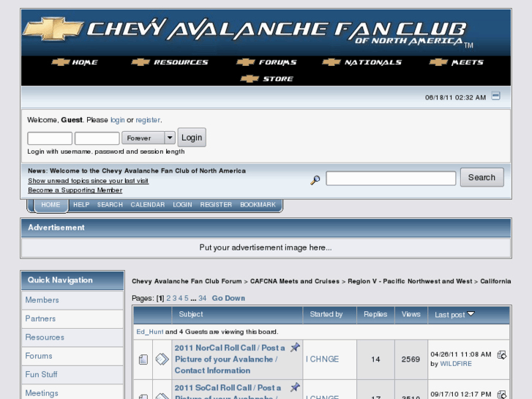532x399 pixels.
Task: Focus the forum search text box
Action: (391, 179)
